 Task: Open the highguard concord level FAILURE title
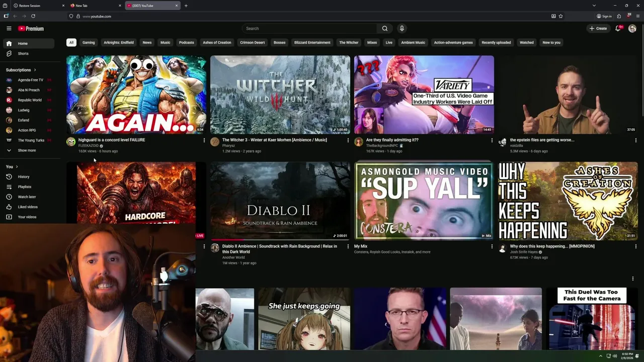112,140
